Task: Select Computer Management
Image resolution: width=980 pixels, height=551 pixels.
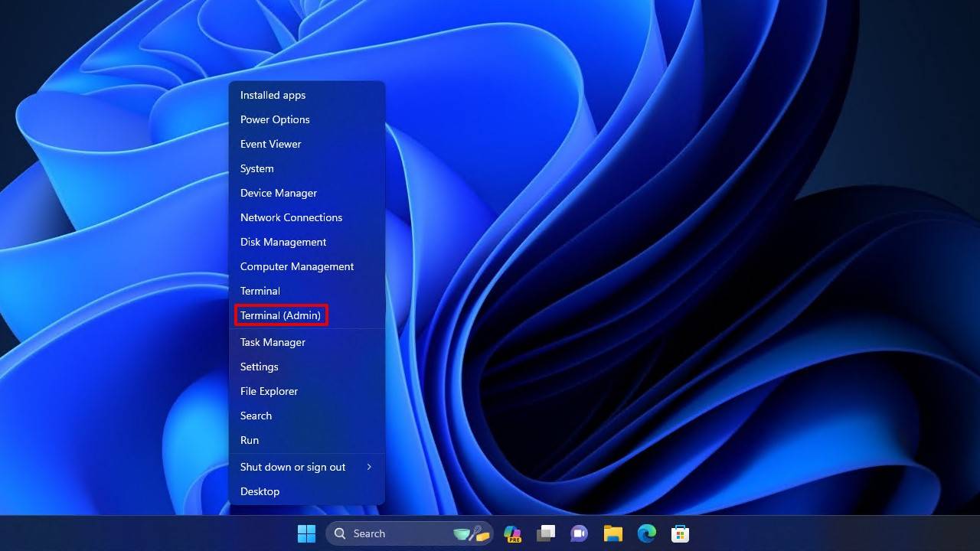Action: coord(297,266)
